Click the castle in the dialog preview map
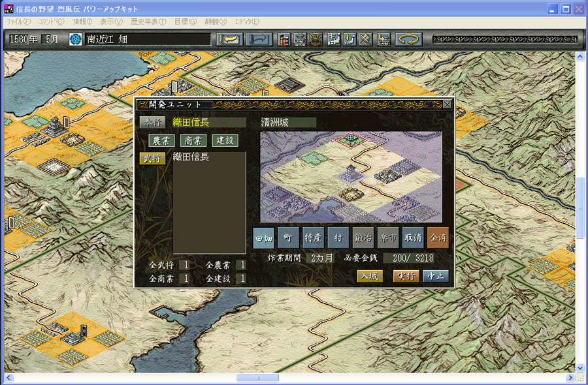 [351, 174]
